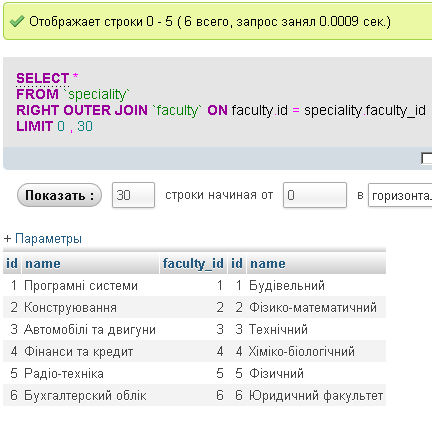Sort by the faculty id column header

tap(237, 263)
